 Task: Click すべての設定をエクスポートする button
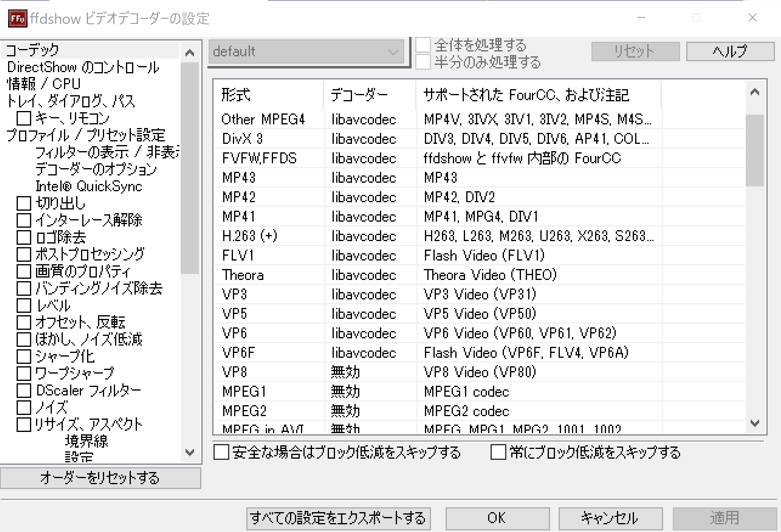coord(338,519)
